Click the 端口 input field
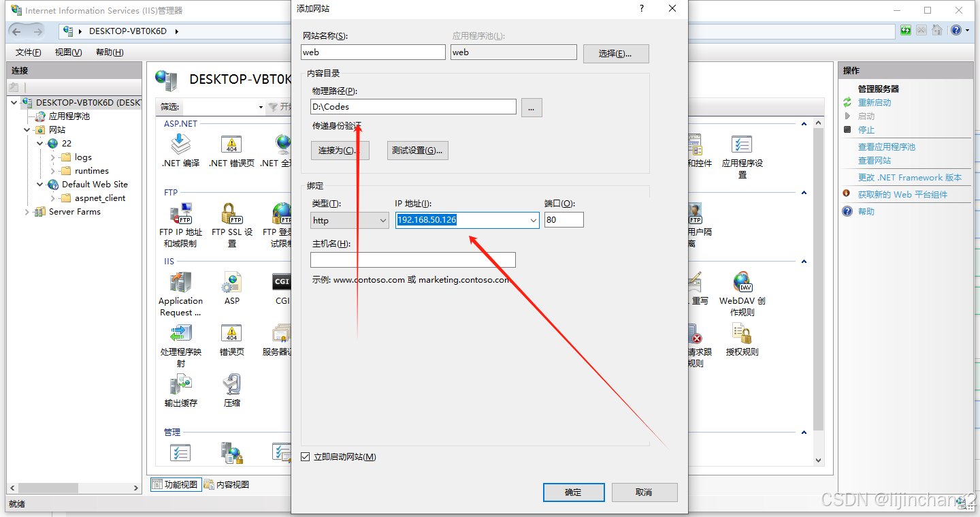 563,219
